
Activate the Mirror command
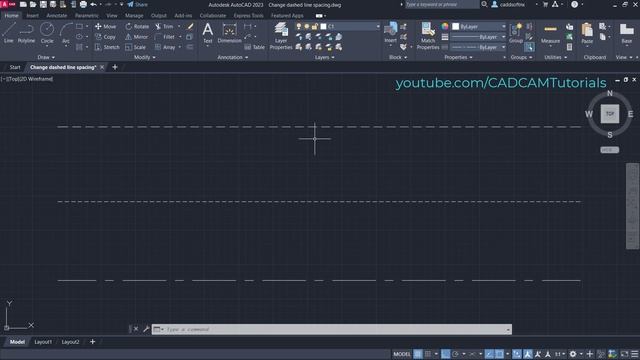coord(136,37)
